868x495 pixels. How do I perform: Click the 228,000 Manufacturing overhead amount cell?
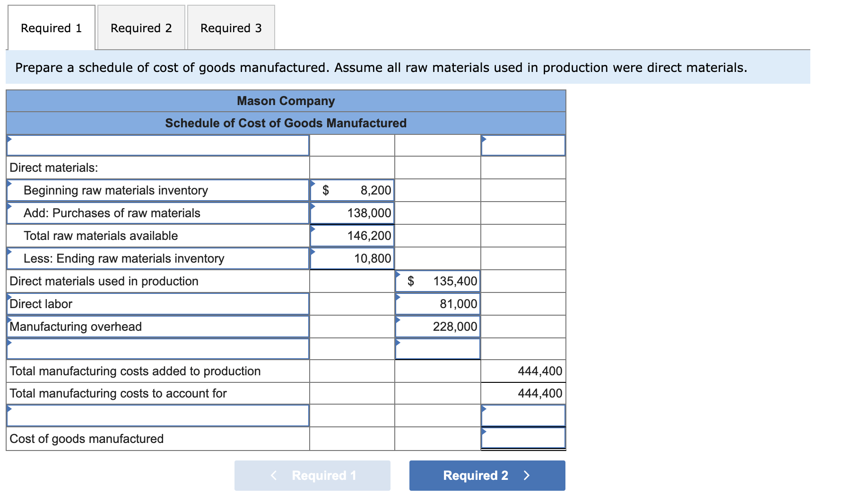click(x=437, y=326)
